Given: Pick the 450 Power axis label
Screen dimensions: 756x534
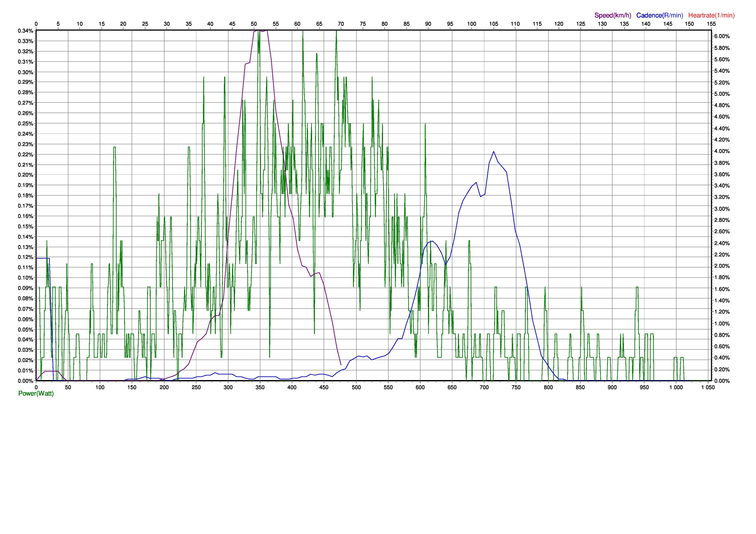Looking at the screenshot, I should pyautogui.click(x=324, y=387).
